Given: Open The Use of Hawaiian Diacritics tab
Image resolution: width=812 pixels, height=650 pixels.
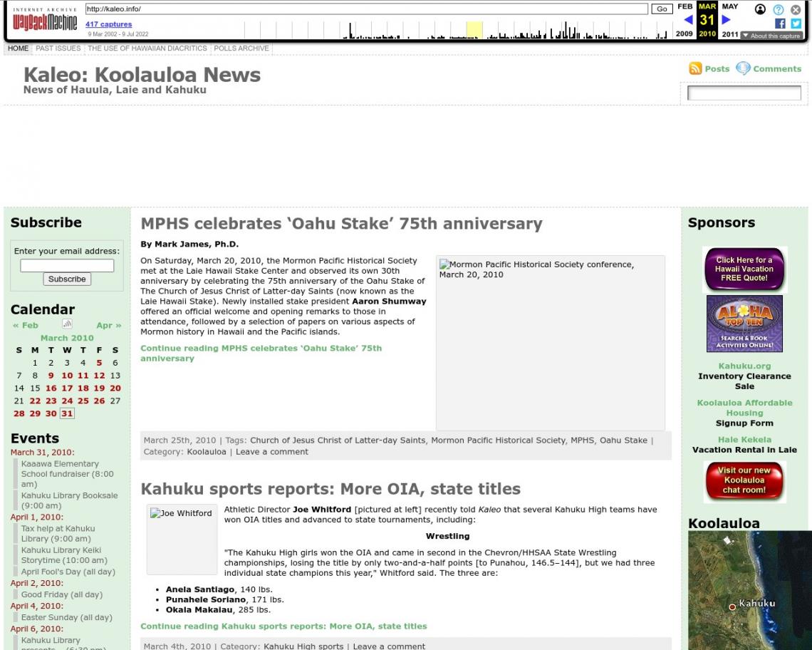Looking at the screenshot, I should point(147,48).
